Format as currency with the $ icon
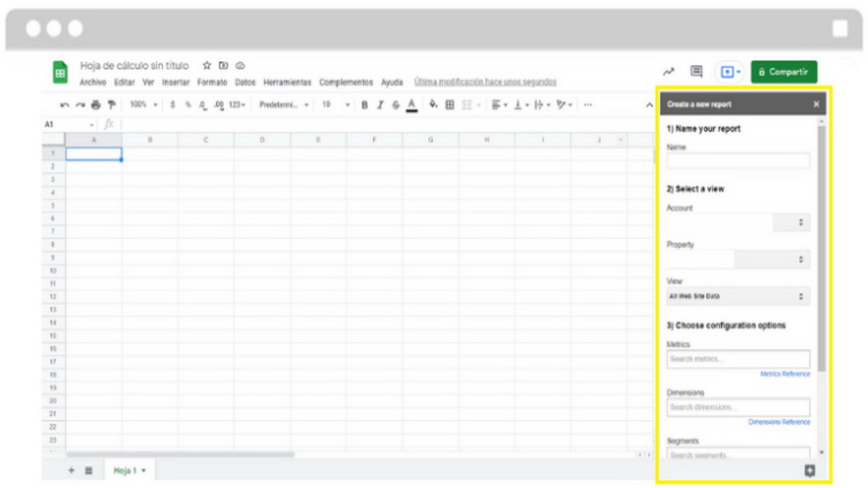Screen dimensions: 868x488 pos(173,105)
